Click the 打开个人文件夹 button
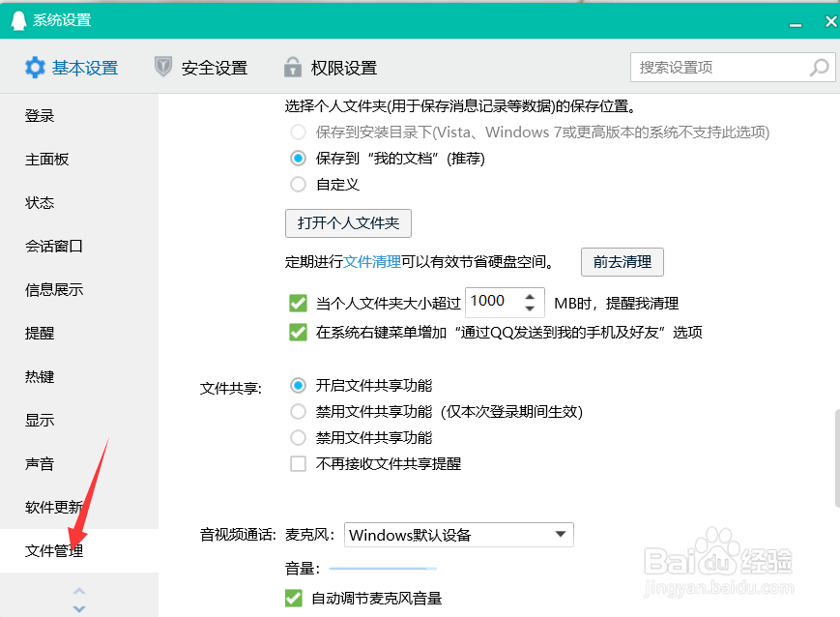The height and width of the screenshot is (617, 840). [348, 223]
